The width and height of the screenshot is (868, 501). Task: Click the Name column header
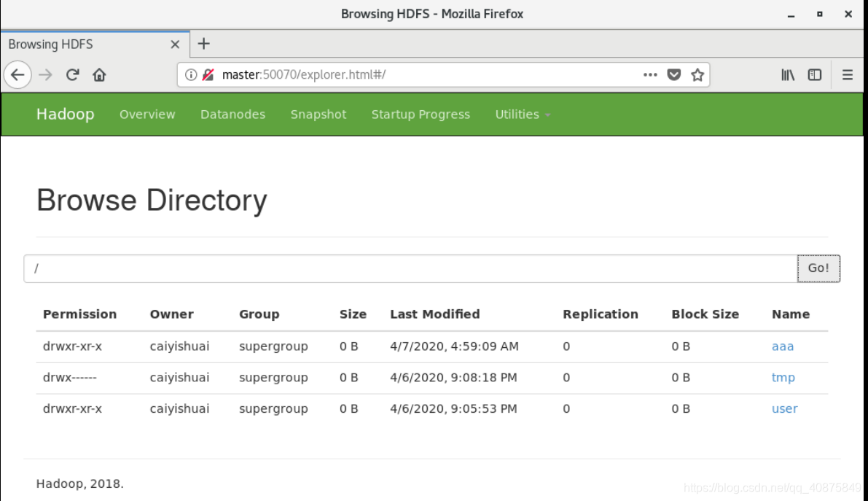[791, 314]
